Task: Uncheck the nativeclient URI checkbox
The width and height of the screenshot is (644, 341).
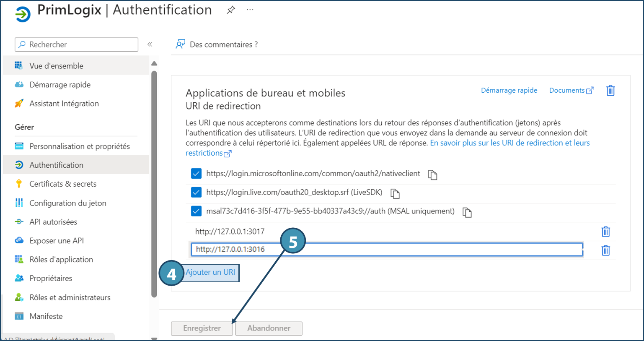Action: pos(196,174)
